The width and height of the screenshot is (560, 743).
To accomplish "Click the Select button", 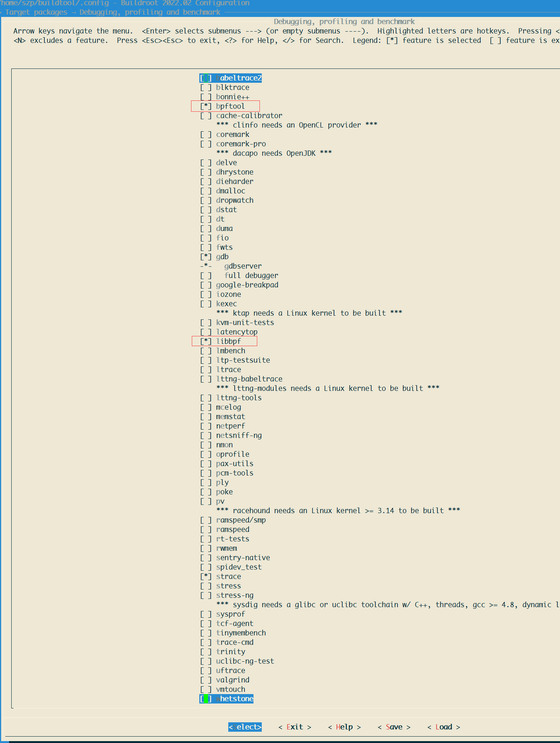I will click(x=245, y=727).
